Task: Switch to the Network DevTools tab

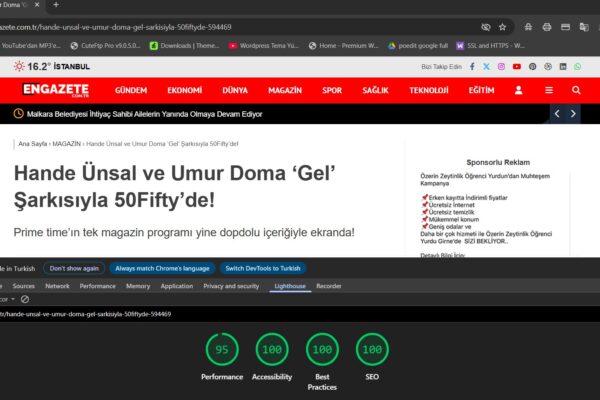Action: click(57, 286)
